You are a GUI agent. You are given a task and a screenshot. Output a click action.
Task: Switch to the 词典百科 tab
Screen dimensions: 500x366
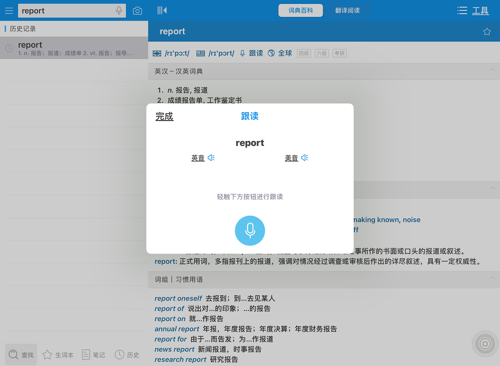click(300, 10)
